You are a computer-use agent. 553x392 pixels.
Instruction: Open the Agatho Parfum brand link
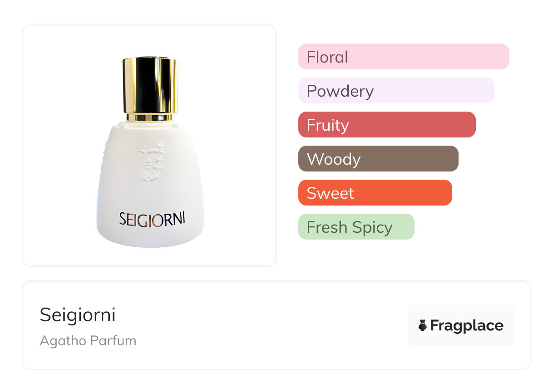tap(88, 341)
